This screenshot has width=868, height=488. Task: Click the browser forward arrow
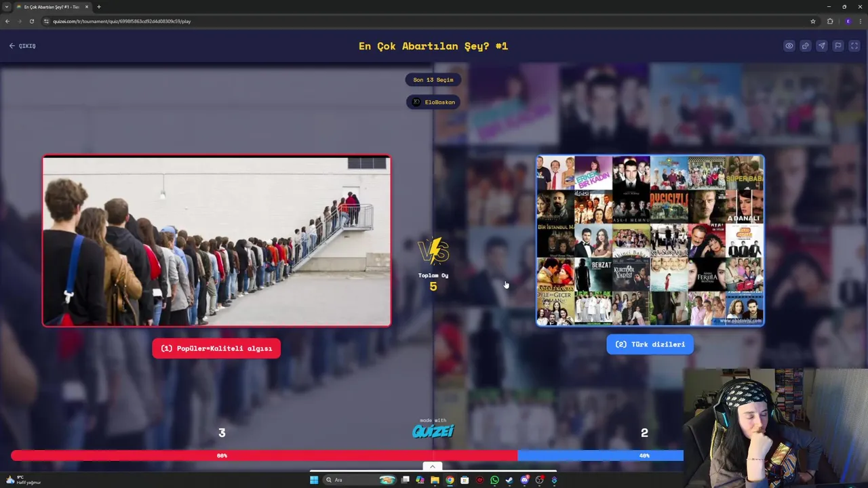point(20,21)
